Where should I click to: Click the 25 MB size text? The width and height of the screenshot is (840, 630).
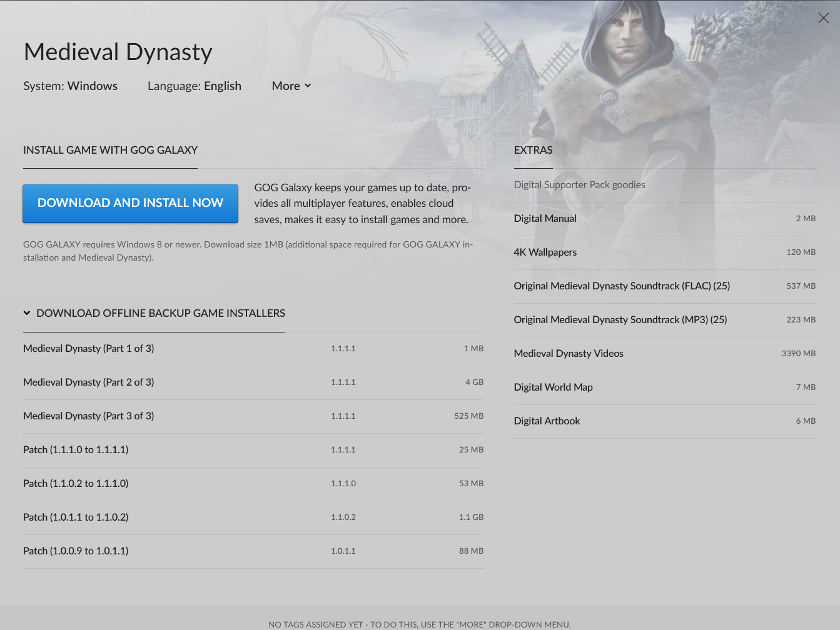coord(471,450)
